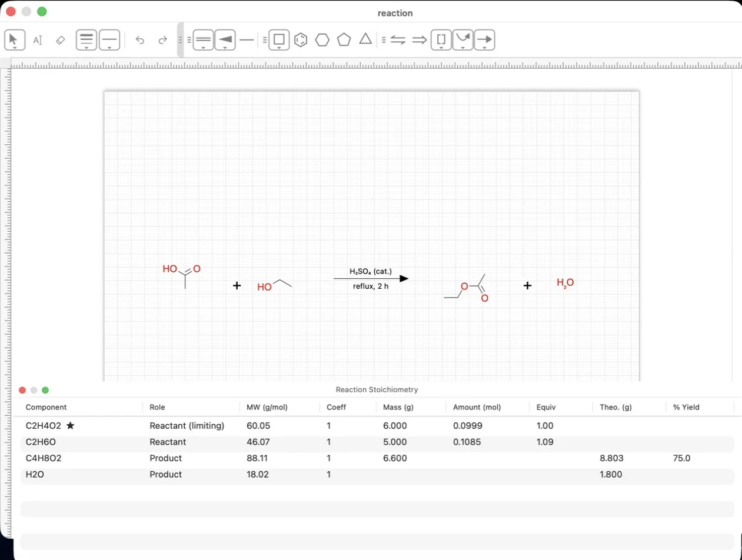Viewport: 742px width, 560px height.
Task: Open the curved arrow tool dropdown
Action: click(x=463, y=40)
